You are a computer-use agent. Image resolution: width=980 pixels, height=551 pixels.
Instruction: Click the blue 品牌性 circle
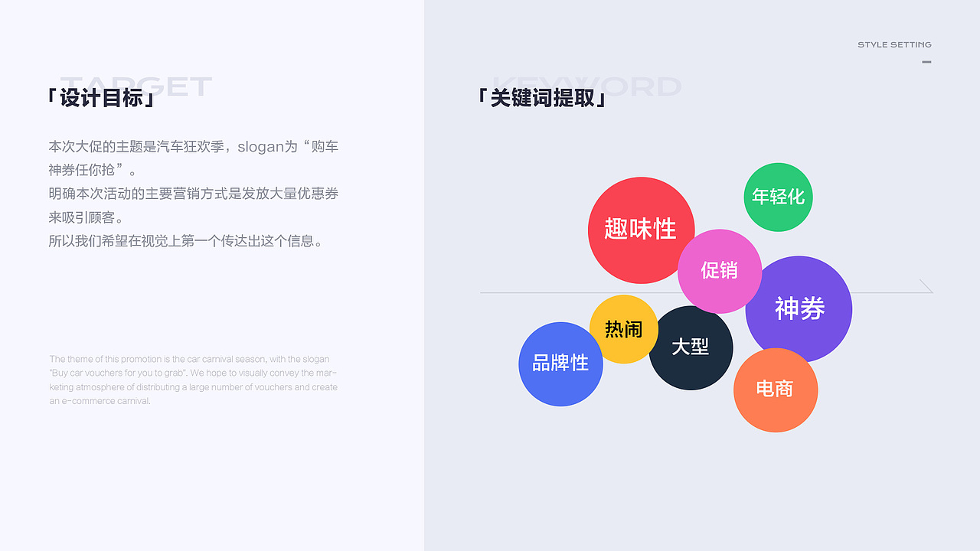pos(560,363)
